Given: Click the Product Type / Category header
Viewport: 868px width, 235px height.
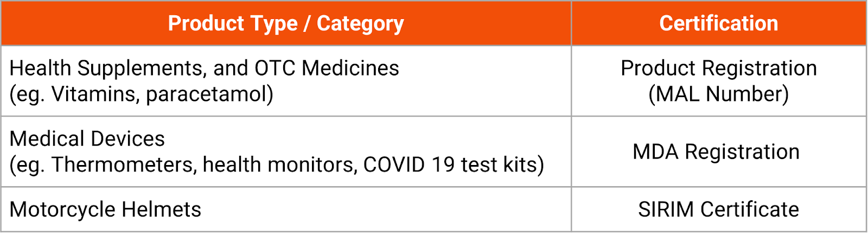Looking at the screenshot, I should (286, 23).
